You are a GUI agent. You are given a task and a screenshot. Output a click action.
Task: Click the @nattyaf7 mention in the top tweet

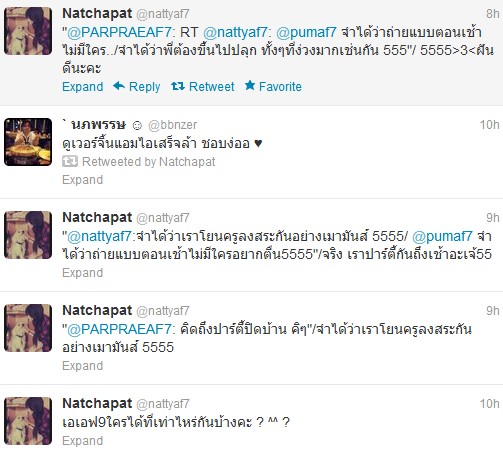235,33
